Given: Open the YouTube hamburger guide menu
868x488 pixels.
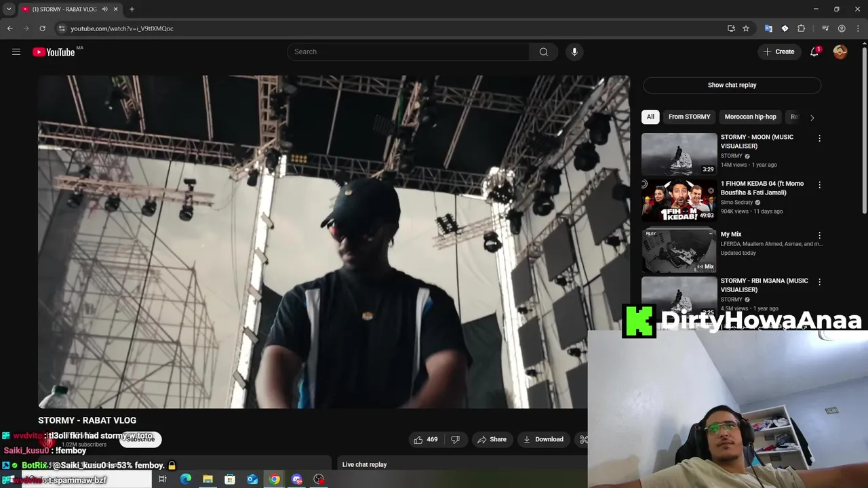Looking at the screenshot, I should point(16,52).
